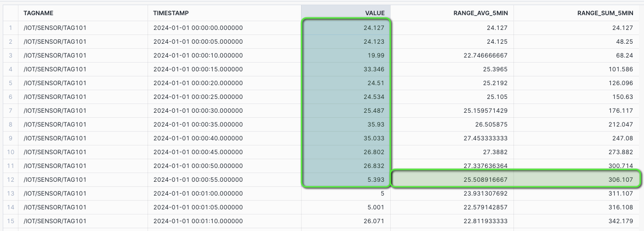Click RANGE_SUM_5MIN cell 342.179

pos(576,221)
